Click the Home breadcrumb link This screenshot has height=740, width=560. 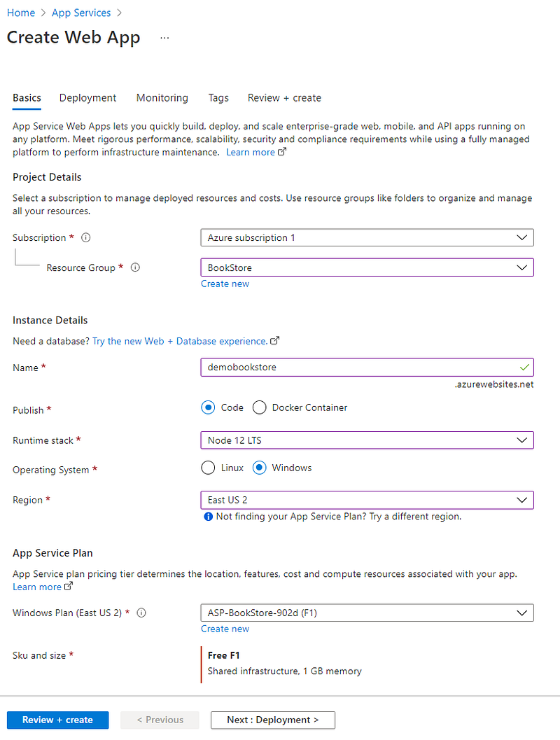[21, 13]
